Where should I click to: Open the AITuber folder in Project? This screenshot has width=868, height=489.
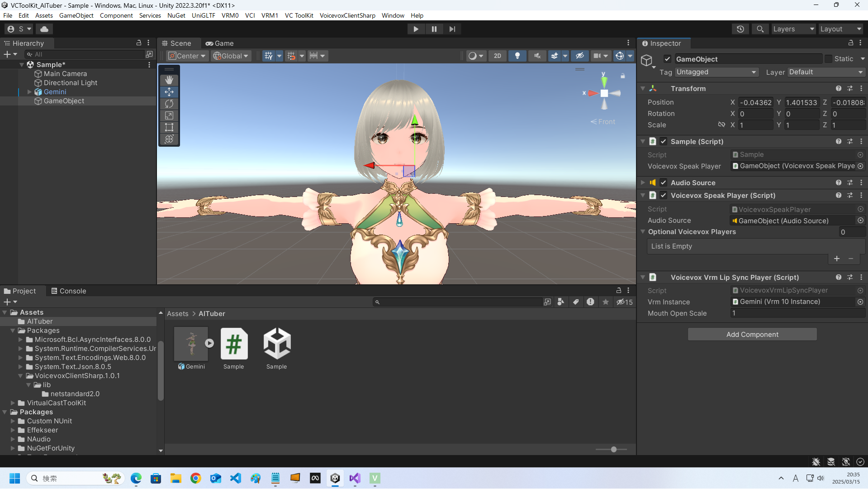click(x=40, y=321)
